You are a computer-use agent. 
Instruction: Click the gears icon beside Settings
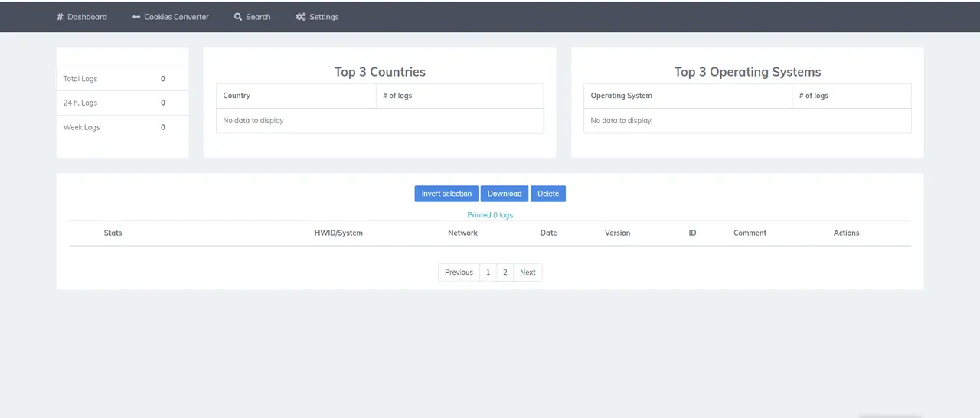[x=301, y=17]
